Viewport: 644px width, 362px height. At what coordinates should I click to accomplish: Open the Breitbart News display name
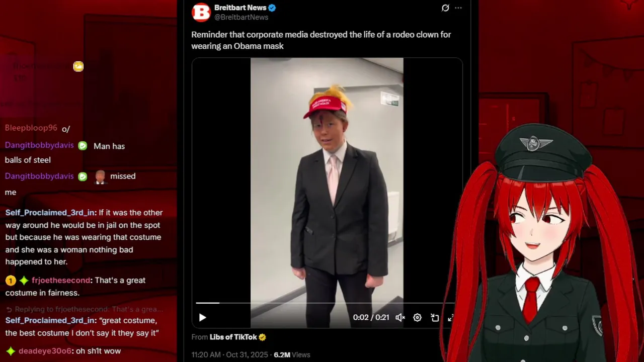click(x=240, y=8)
